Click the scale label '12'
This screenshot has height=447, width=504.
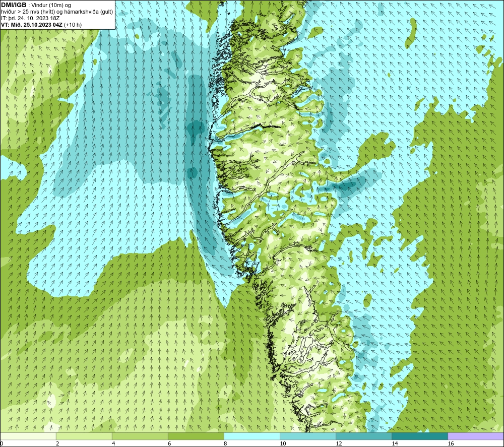click(x=339, y=443)
